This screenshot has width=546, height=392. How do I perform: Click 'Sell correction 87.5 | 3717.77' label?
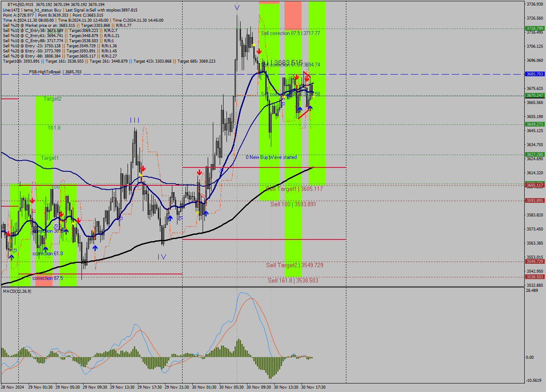290,33
